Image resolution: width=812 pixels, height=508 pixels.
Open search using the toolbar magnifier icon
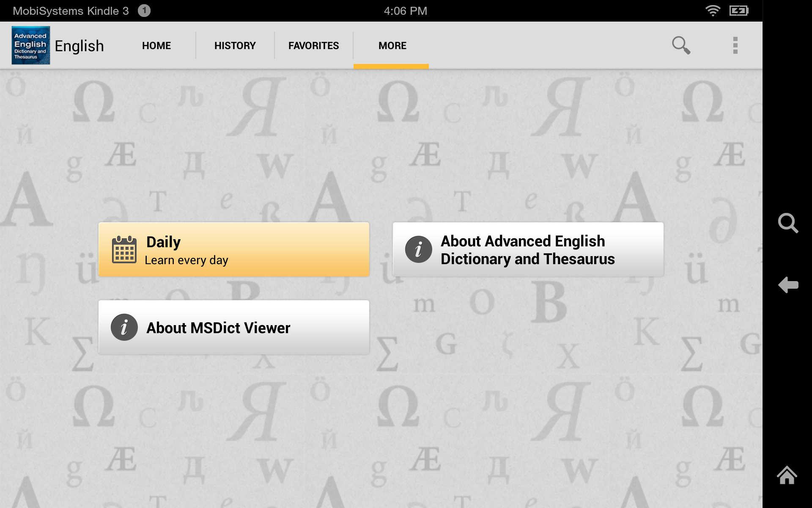point(681,45)
